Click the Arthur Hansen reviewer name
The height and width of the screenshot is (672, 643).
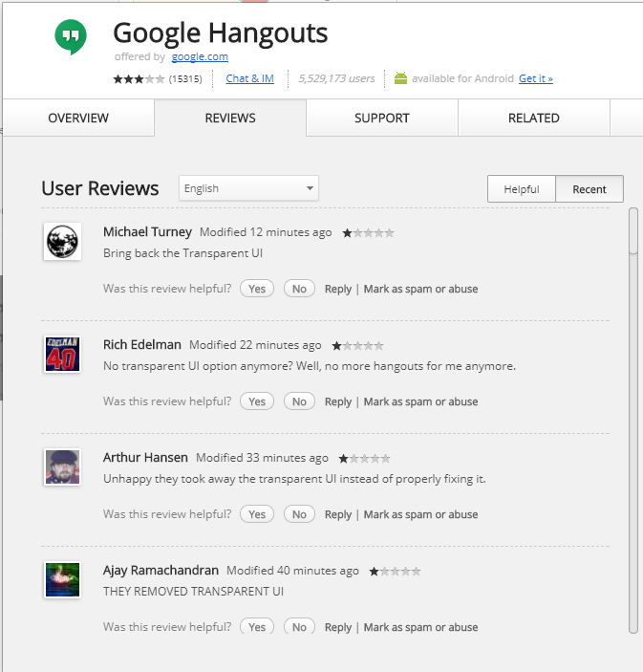pyautogui.click(x=145, y=457)
